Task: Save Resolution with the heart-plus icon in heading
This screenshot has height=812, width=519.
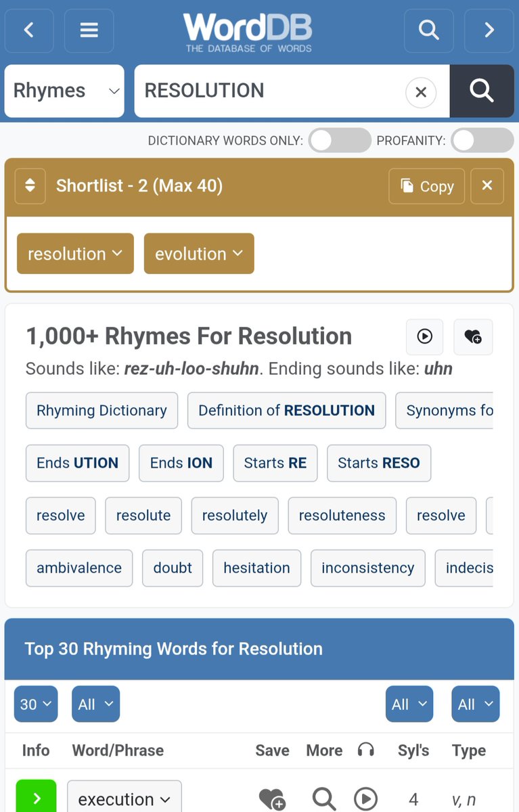Action: 473,336
